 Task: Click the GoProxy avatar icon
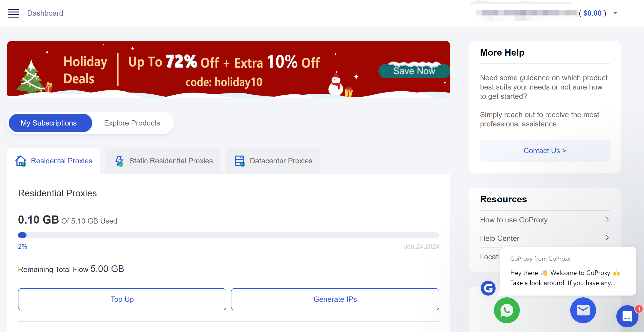coord(488,288)
